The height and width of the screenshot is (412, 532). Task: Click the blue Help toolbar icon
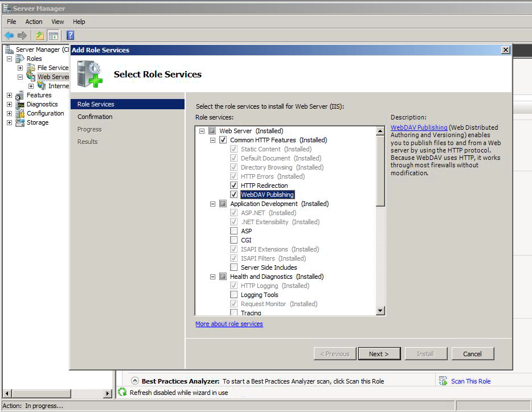pyautogui.click(x=71, y=35)
